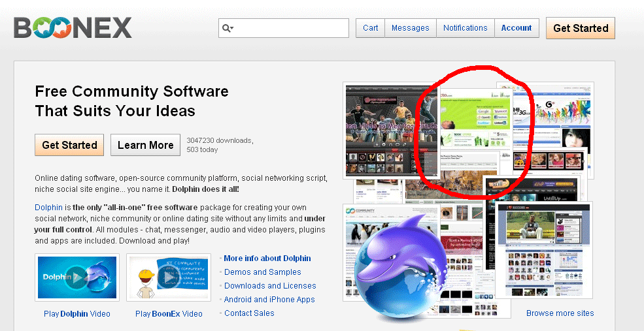Viewport: 644px width, 331px height.
Task: Open the Play Dolphin Video link
Action: [x=77, y=314]
